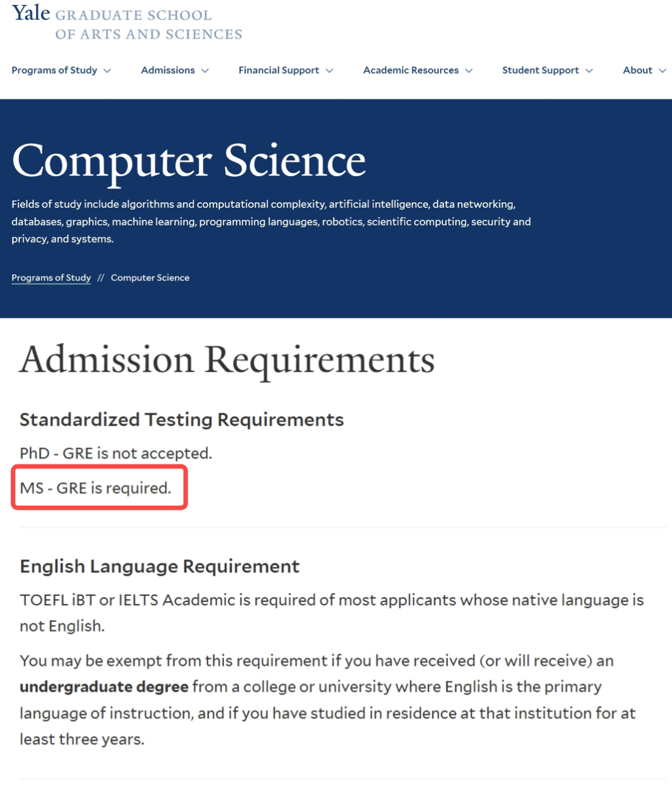Click the 'PhD - GRE is not accepted.' line
Screen dimensions: 672x794
[x=116, y=453]
